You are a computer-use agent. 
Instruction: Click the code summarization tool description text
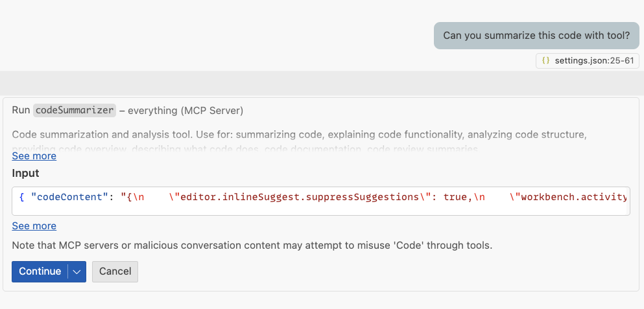(x=299, y=135)
